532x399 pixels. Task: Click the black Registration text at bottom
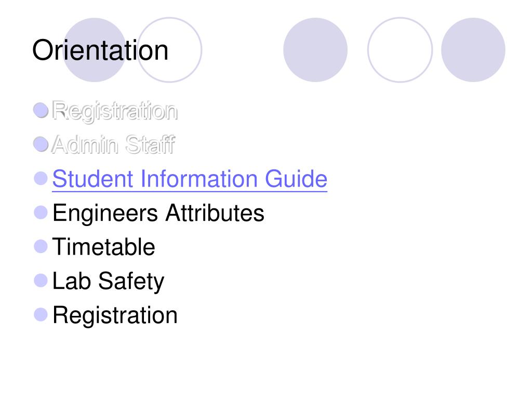(x=115, y=316)
